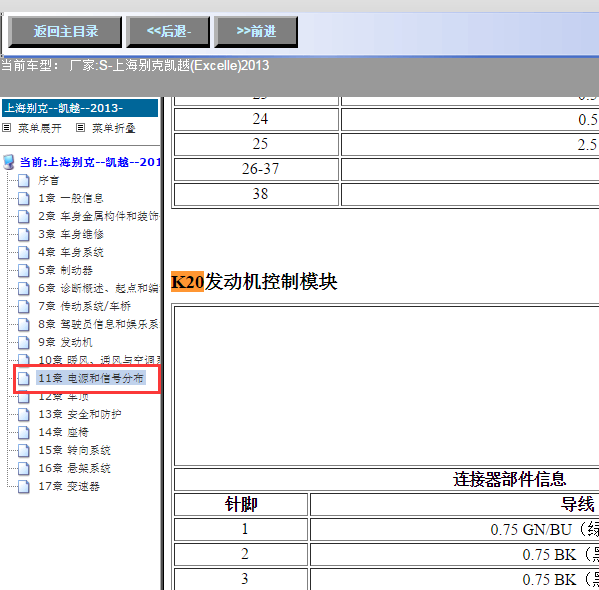599x590 pixels.
Task: Click the page icon beside 4章 车身系统
Action: click(24, 252)
